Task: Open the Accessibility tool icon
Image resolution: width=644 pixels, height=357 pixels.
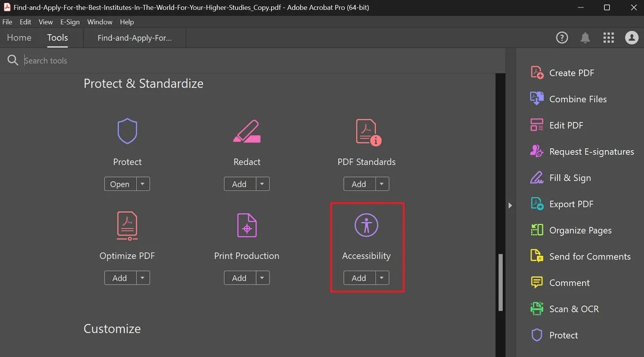Action: 366,226
